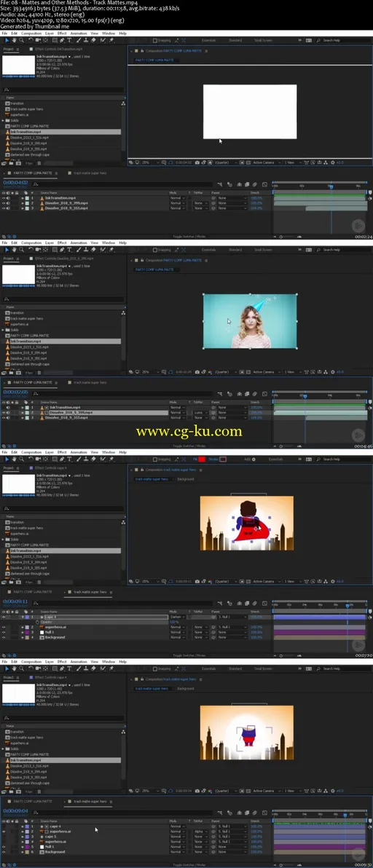Click the graph editor icon, 00:07:10 frame timeline header

click(x=264, y=604)
